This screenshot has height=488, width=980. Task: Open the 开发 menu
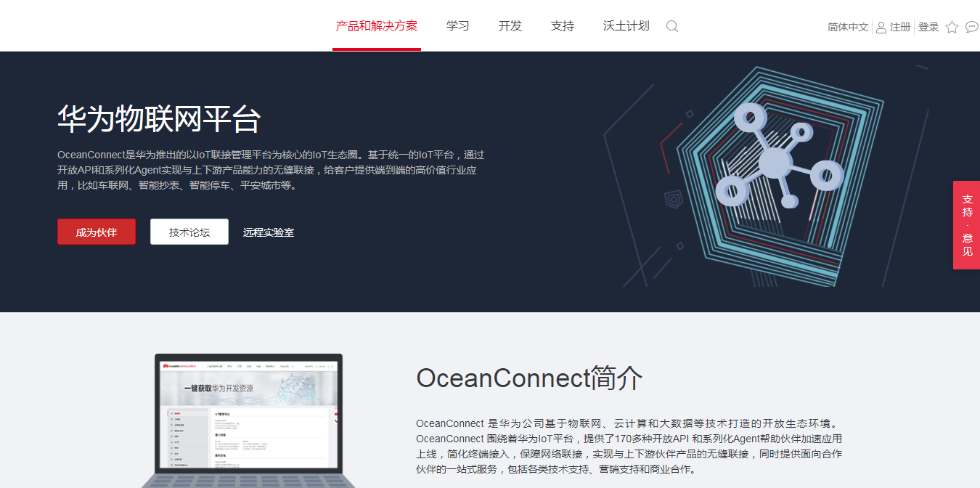point(510,26)
